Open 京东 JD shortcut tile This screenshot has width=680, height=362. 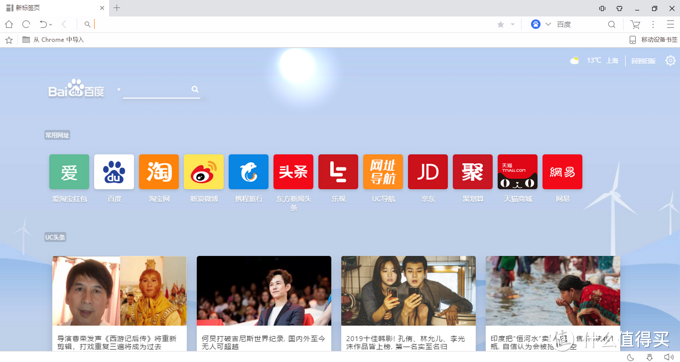(428, 172)
